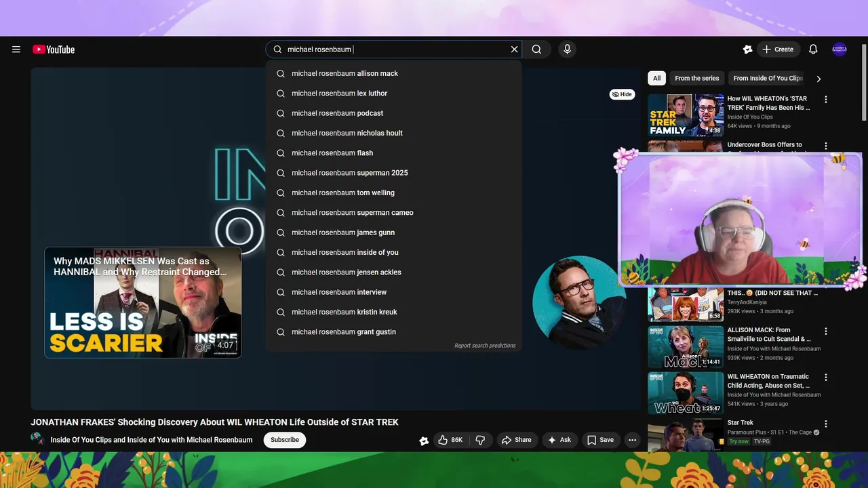
Task: Open Star Trek The Cage thumbnail
Action: tap(686, 435)
